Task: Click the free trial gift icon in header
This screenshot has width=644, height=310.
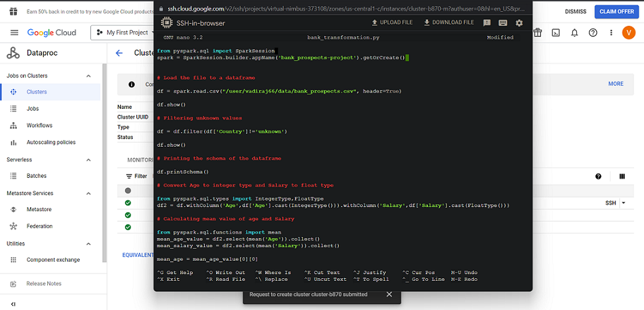Action: tap(537, 33)
